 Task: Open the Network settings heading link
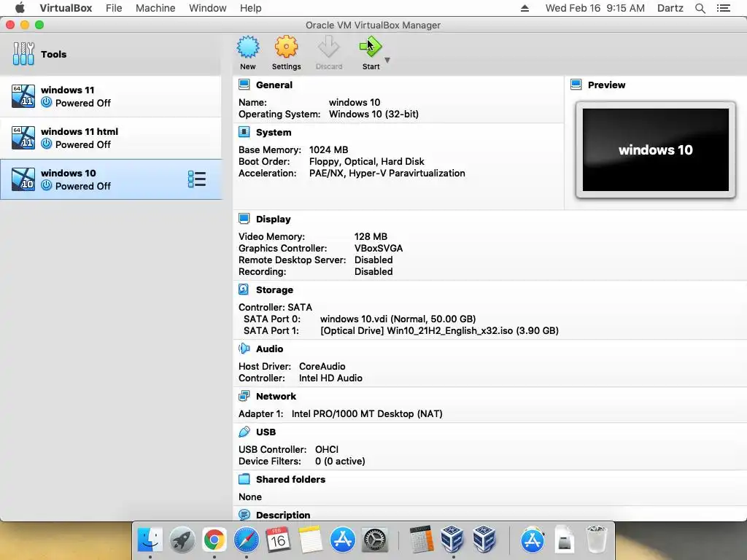(x=276, y=396)
